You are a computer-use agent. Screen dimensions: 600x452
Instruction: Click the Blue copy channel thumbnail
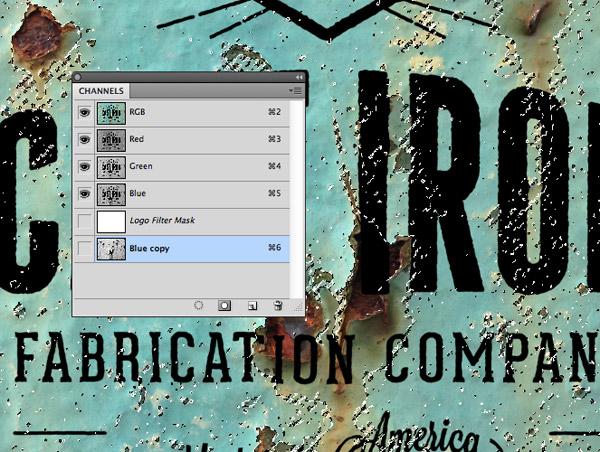[x=110, y=247]
